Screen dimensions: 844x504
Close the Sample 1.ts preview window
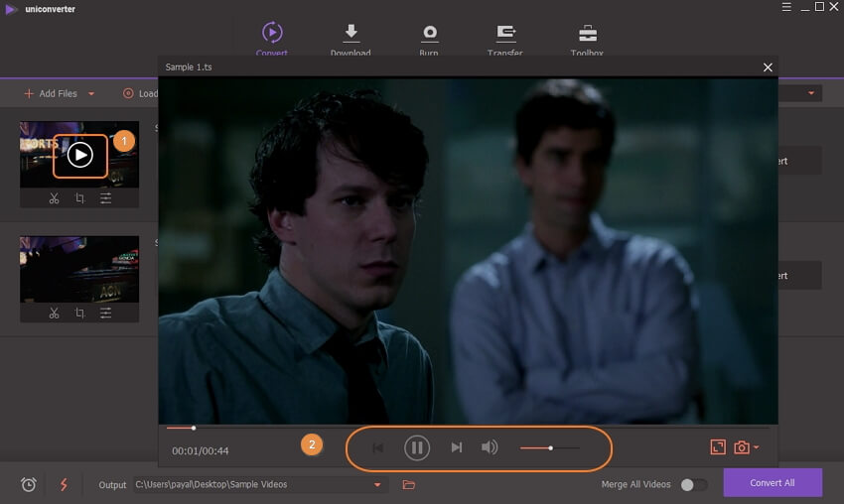(x=768, y=67)
